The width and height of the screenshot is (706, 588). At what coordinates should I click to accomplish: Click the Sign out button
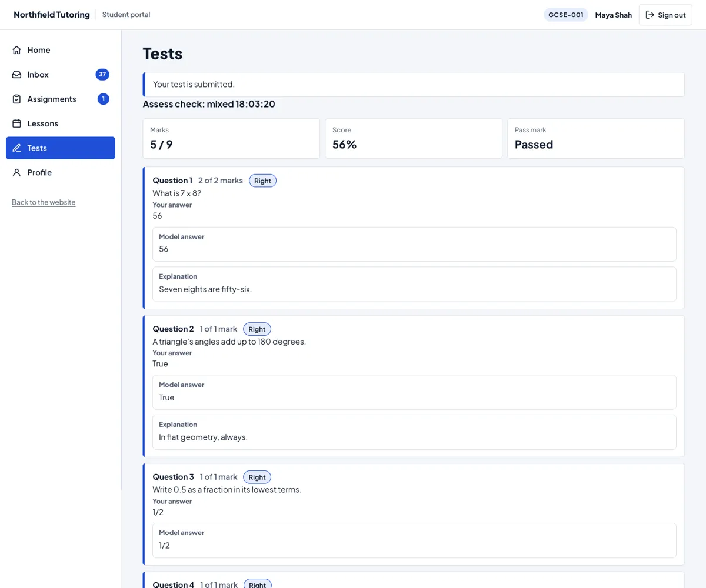pyautogui.click(x=665, y=15)
